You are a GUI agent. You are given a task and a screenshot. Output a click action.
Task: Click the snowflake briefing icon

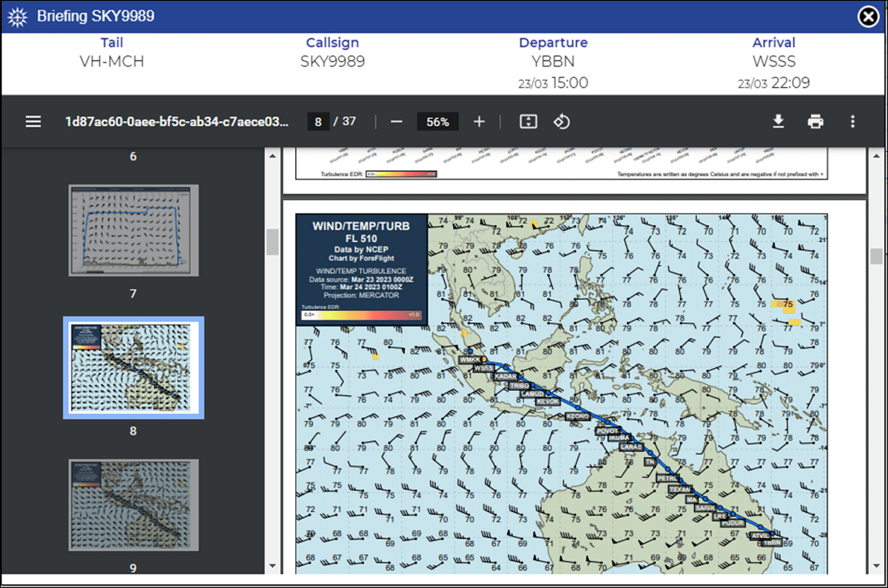pyautogui.click(x=17, y=15)
